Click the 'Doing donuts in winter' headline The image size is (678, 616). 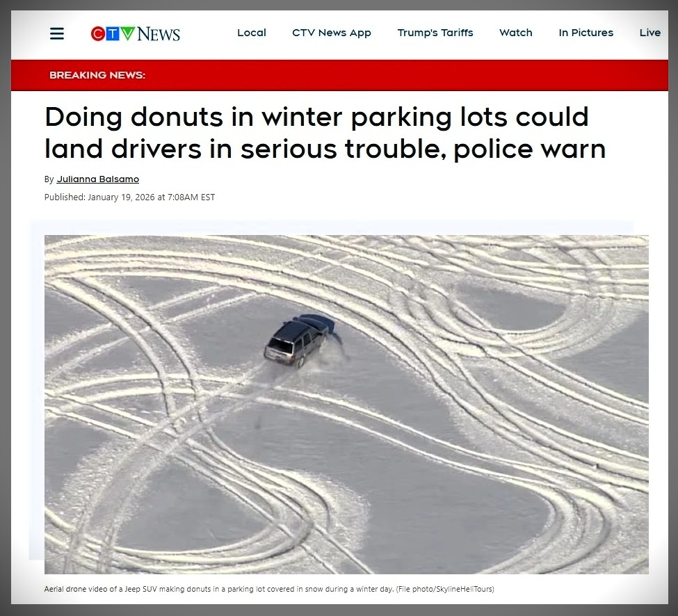point(325,133)
